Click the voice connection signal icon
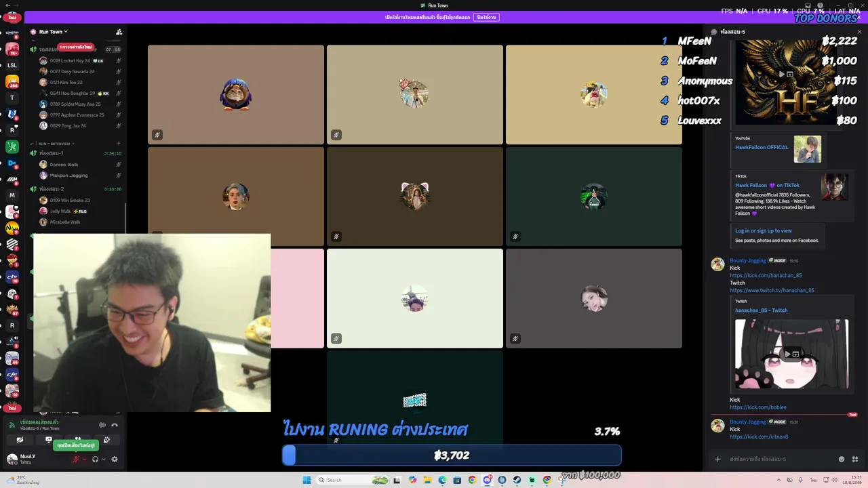The width and height of the screenshot is (868, 488). click(x=12, y=425)
